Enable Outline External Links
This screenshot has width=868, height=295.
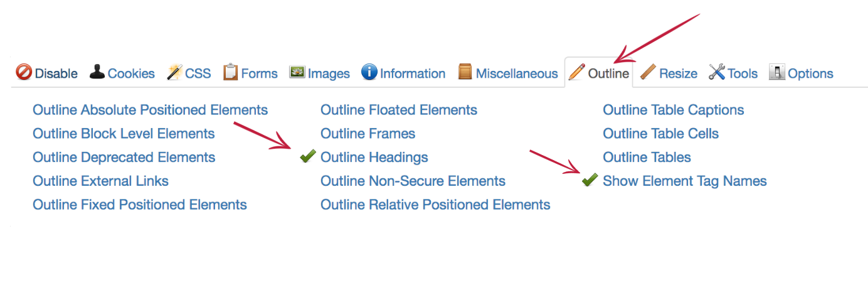(x=100, y=181)
